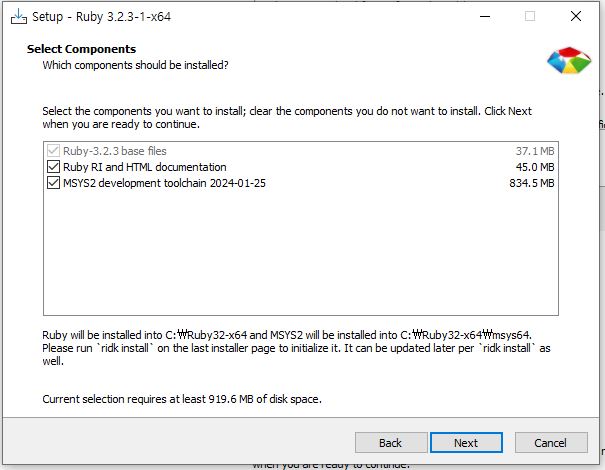This screenshot has height=470, width=605.
Task: Select MSYS2 development toolchain 2024-01-25 label
Action: click(164, 183)
